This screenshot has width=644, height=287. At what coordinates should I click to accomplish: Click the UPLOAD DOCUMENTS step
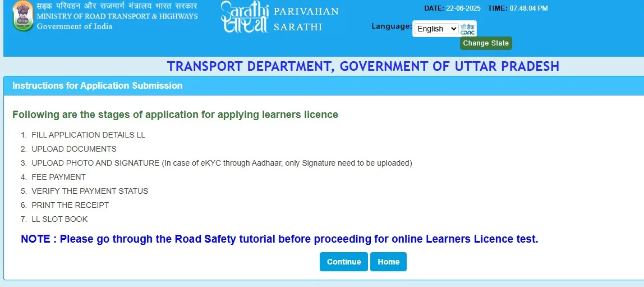(74, 149)
